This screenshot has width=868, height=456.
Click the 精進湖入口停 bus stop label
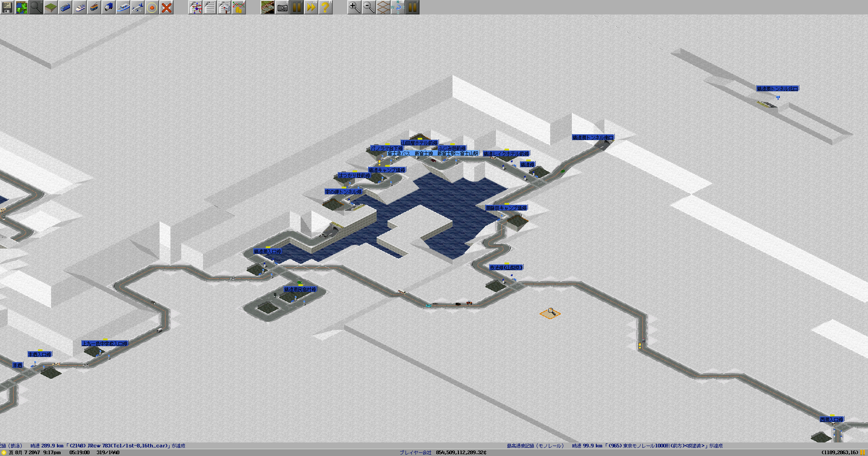tap(267, 251)
